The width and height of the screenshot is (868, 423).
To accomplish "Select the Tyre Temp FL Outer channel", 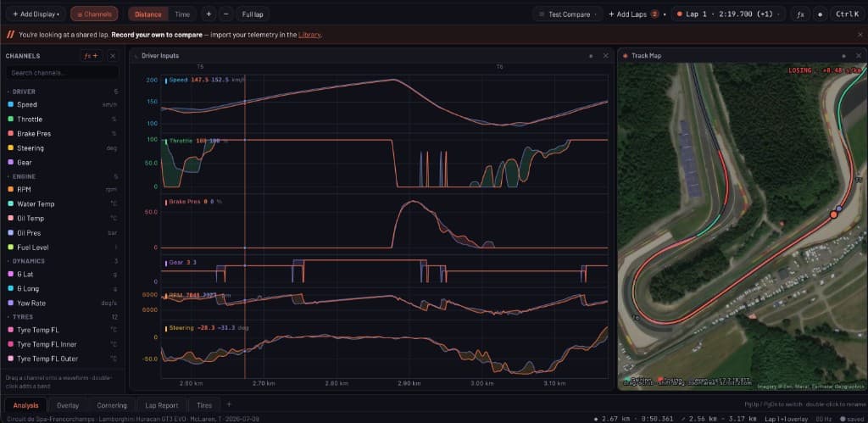I will click(x=62, y=359).
